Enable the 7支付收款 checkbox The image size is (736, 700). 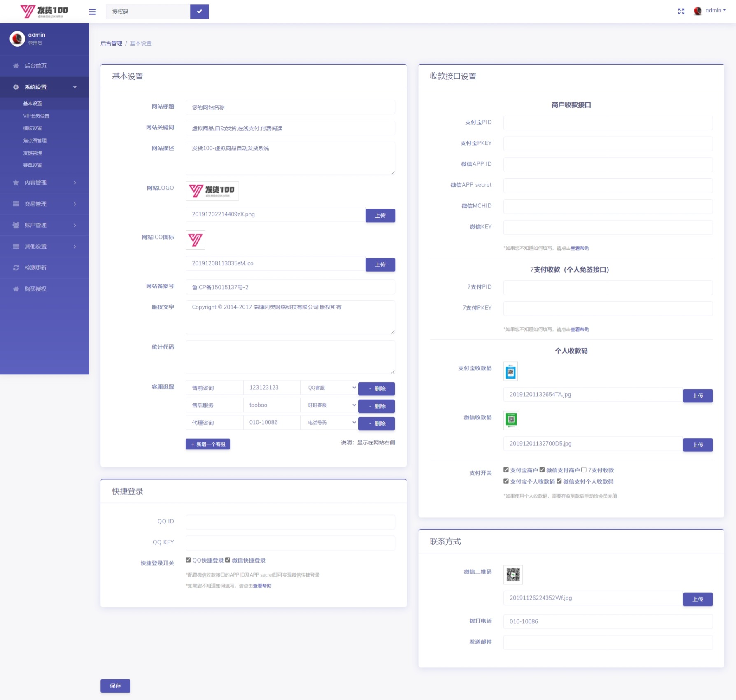point(584,470)
